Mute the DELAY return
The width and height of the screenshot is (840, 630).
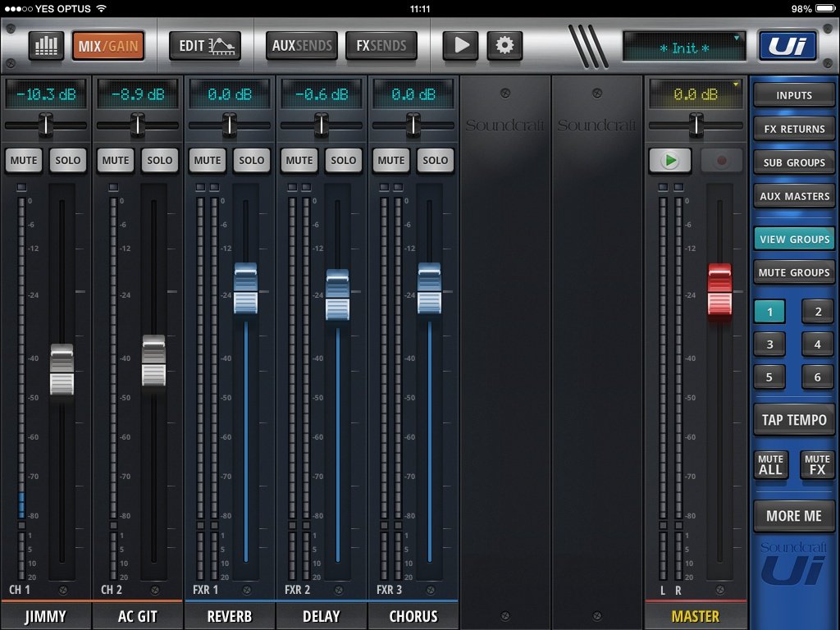pyautogui.click(x=299, y=160)
